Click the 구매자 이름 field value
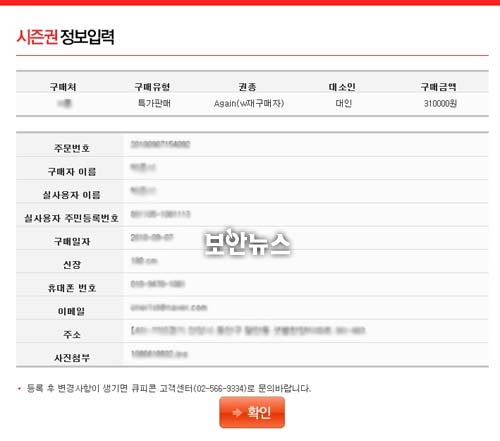 click(143, 167)
